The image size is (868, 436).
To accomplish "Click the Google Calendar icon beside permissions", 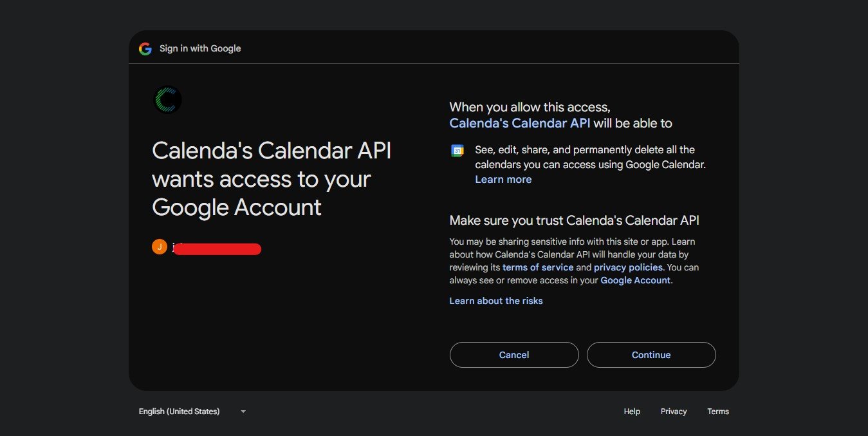I will pyautogui.click(x=457, y=151).
